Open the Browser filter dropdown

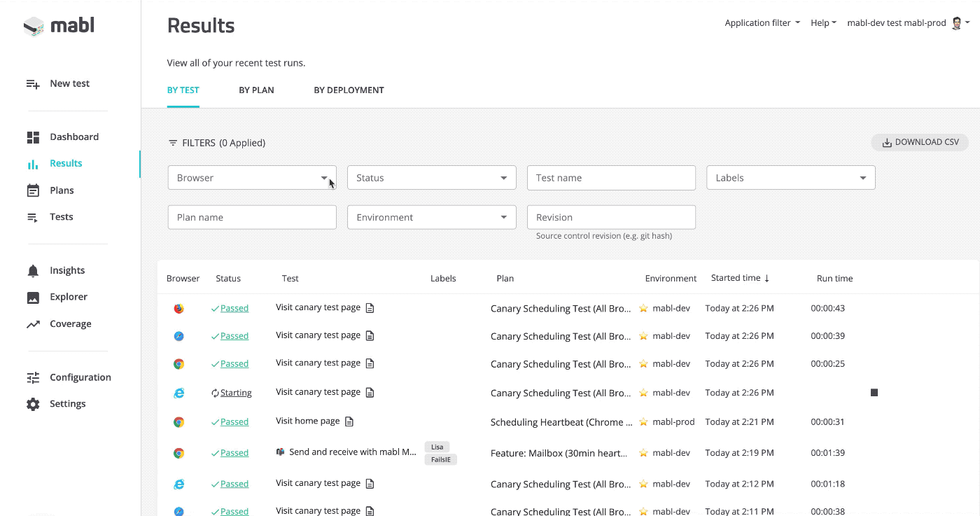click(251, 177)
